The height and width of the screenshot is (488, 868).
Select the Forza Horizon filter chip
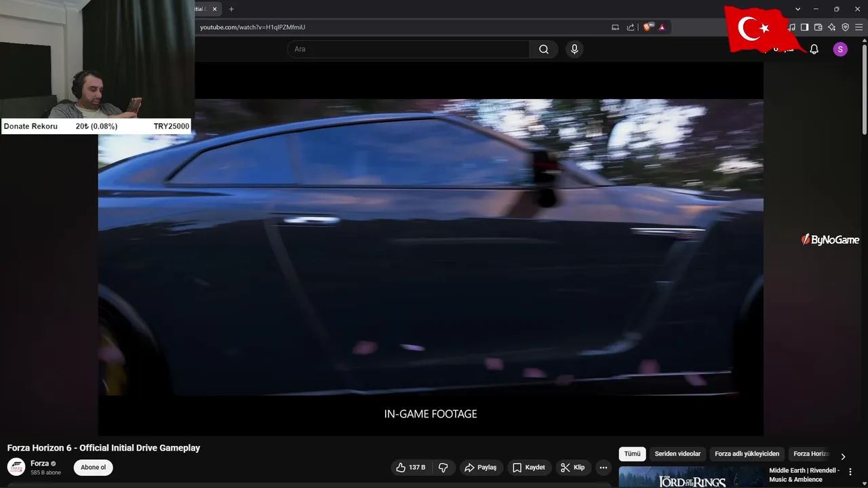pyautogui.click(x=811, y=453)
